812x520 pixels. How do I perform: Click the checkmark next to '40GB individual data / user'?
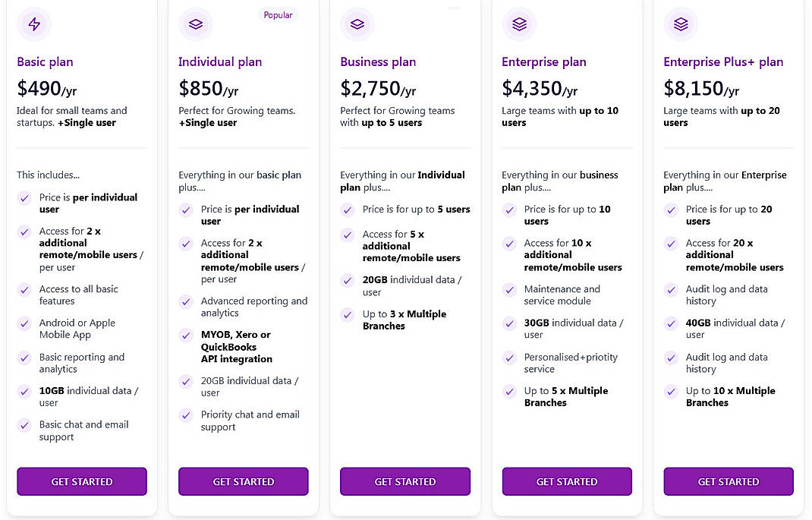tap(671, 323)
